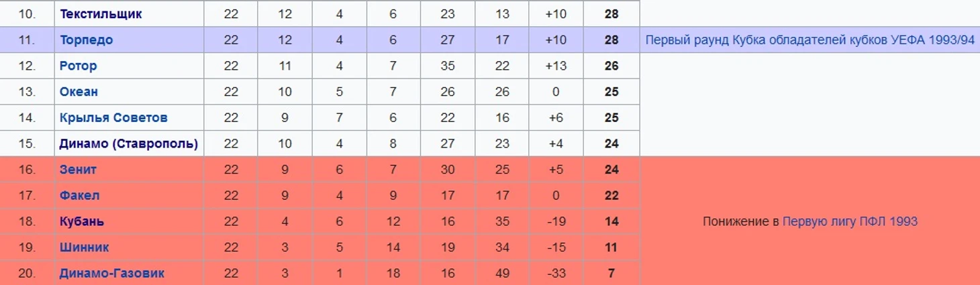Open the Ротор team page
Screen dimensions: 980x285
pyautogui.click(x=78, y=66)
